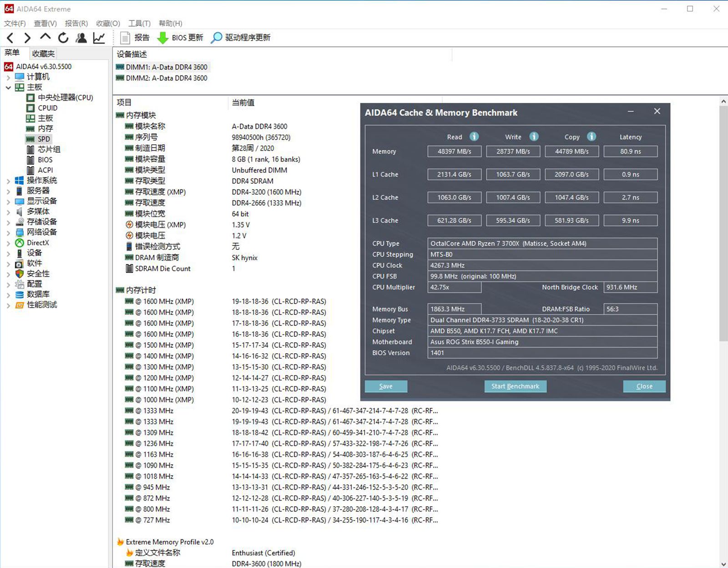Viewport: 728px width, 568px height.
Task: Expand the 性能测试 tree node
Action: point(8,305)
